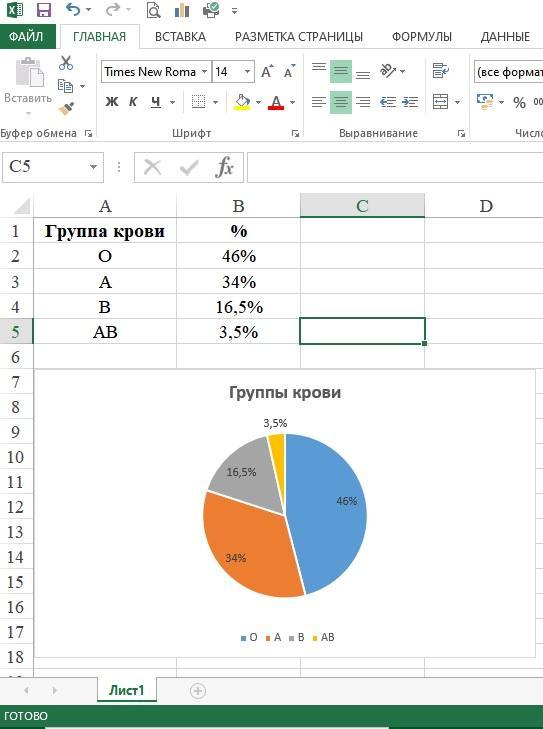The width and height of the screenshot is (543, 729).
Task: Open the ФОРМУЛЫ ribbon tab
Action: 422,37
